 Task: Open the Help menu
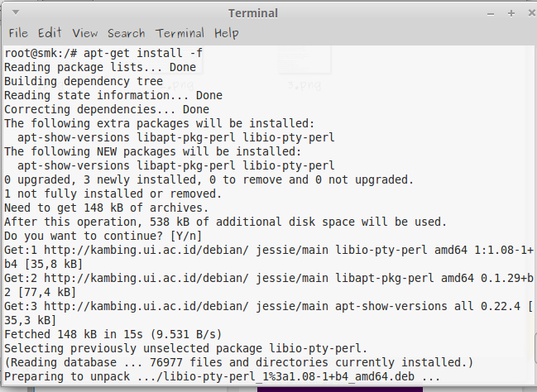pos(226,33)
